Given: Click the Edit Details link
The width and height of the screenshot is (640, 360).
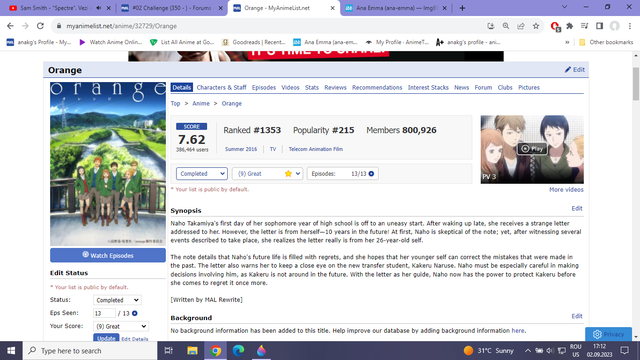Looking at the screenshot, I should coord(135,339).
